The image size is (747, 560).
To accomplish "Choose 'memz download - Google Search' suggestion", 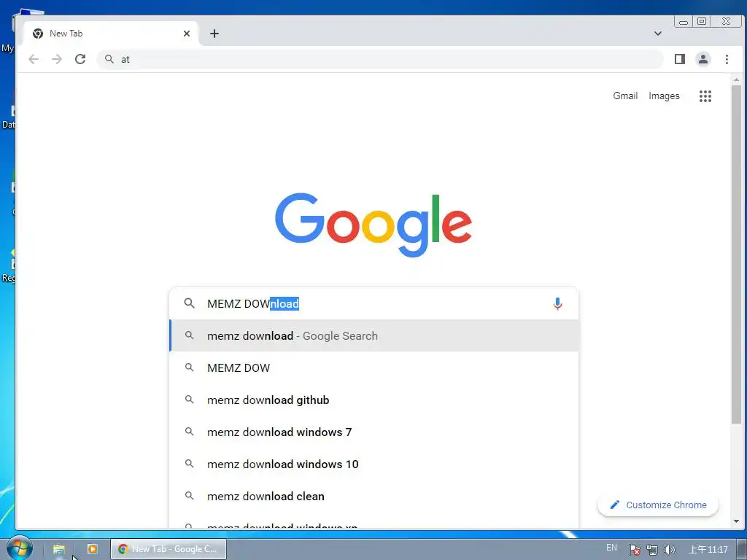I will (374, 335).
